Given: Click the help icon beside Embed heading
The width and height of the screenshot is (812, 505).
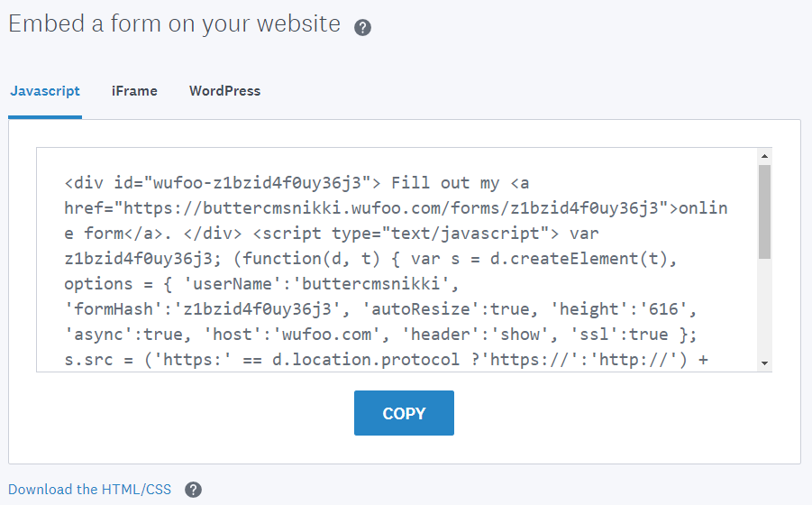Looking at the screenshot, I should (x=362, y=27).
